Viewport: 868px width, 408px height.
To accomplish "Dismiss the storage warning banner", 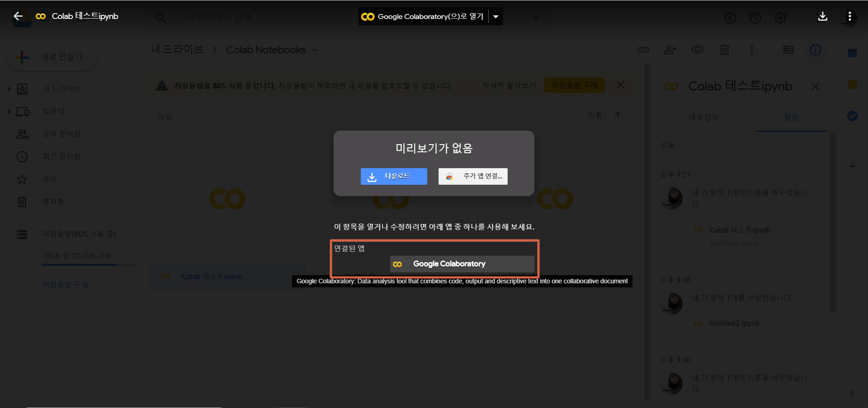I will 621,85.
